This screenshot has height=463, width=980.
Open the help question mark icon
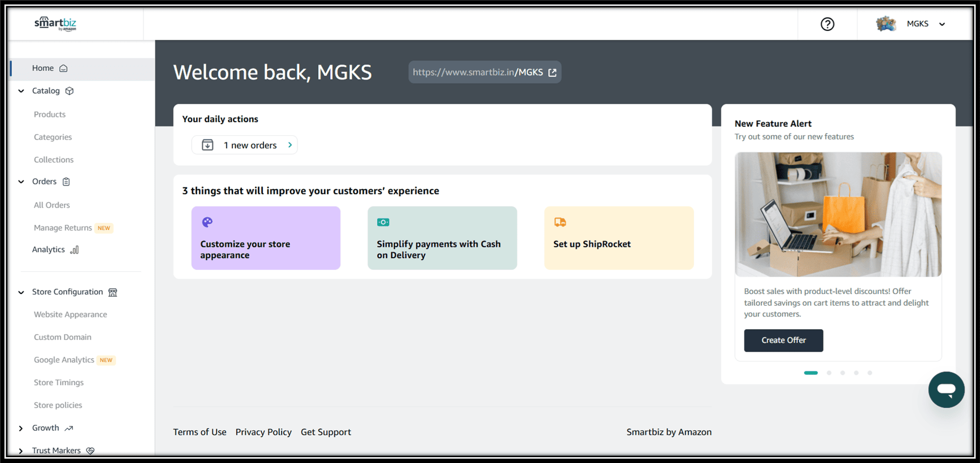pos(827,24)
